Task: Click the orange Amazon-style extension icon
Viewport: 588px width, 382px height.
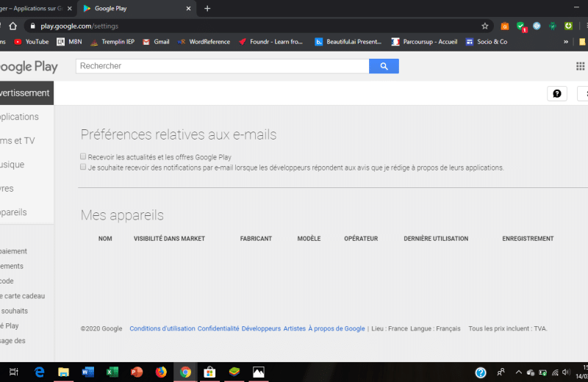Action: (505, 26)
